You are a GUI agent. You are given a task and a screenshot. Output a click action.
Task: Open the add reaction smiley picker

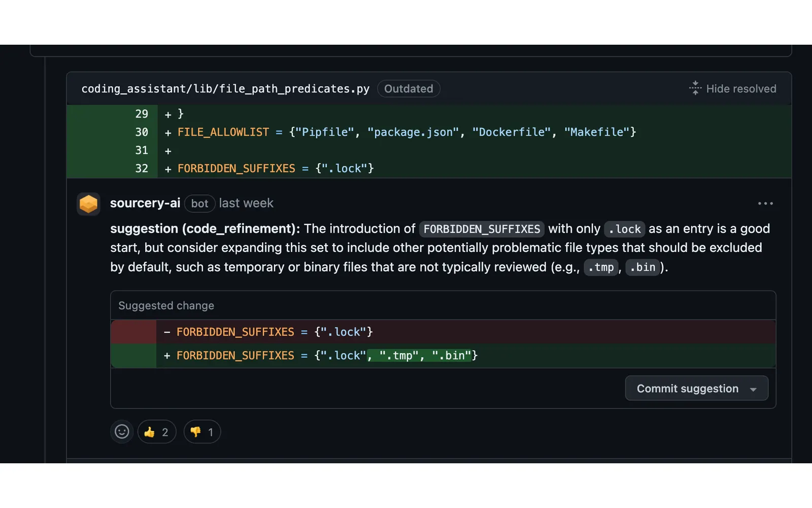[122, 432]
